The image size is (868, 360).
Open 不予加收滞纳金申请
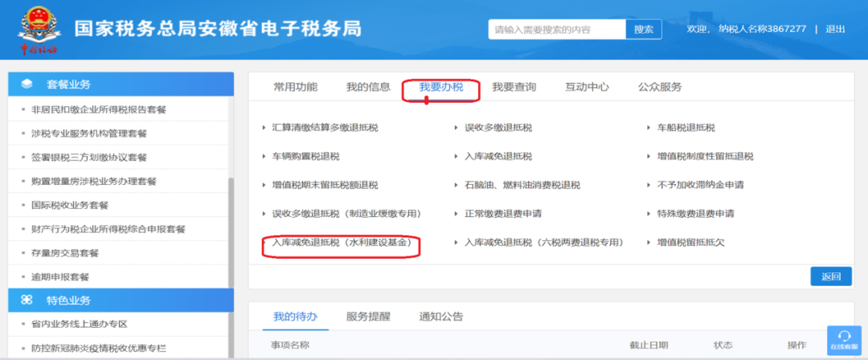pos(700,185)
